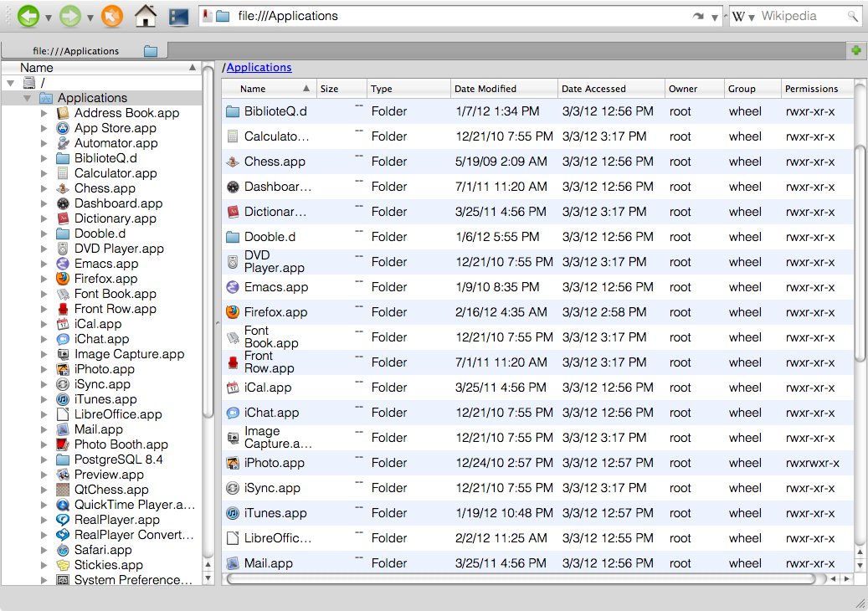Image resolution: width=868 pixels, height=611 pixels.
Task: Click the Emacs.app icon in the sidebar tree
Action: pyautogui.click(x=63, y=264)
